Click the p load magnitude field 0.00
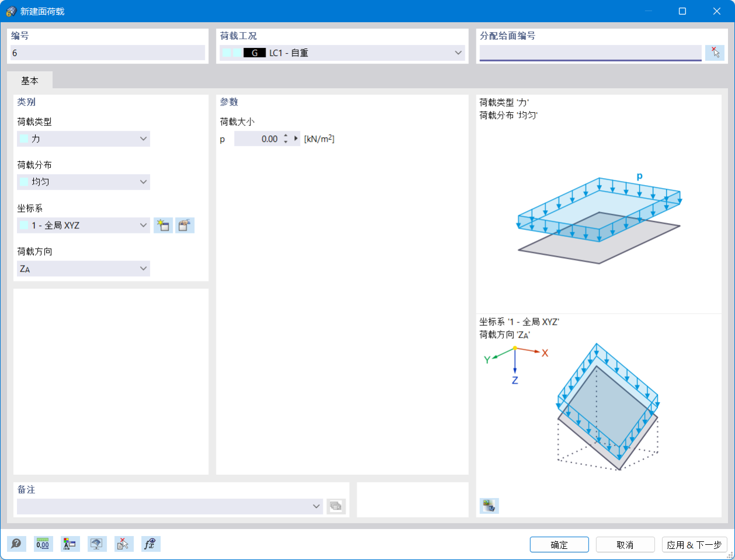This screenshot has width=735, height=560. [x=257, y=139]
